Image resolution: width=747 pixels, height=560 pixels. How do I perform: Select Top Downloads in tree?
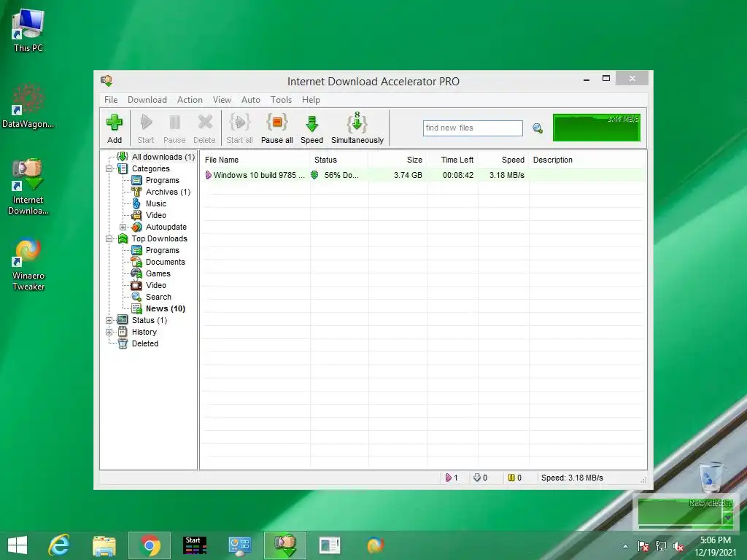159,238
